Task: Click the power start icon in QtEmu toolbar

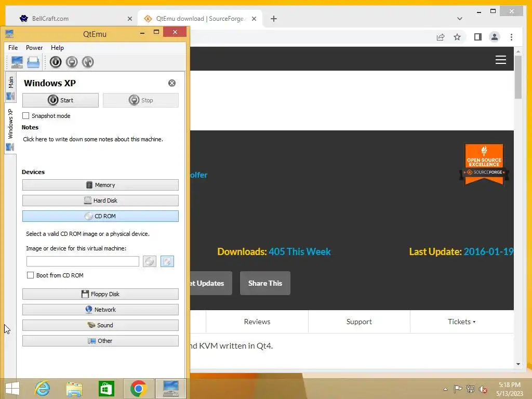Action: (56, 62)
